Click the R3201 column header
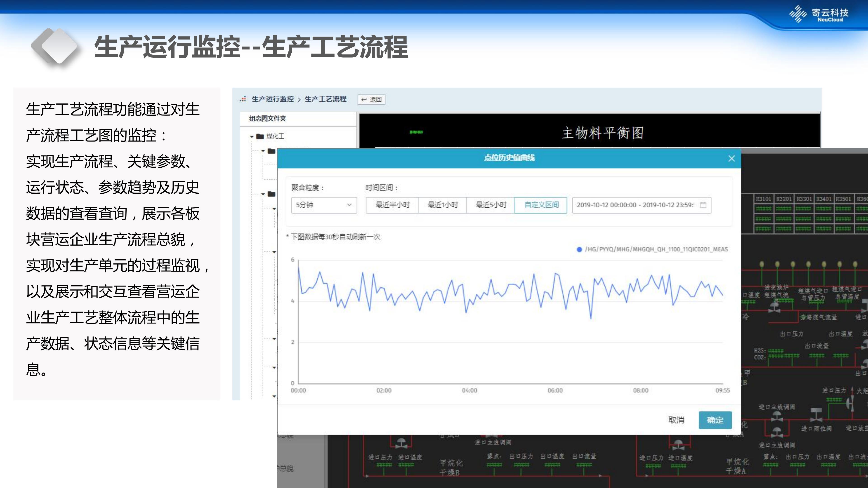Image resolution: width=868 pixels, height=488 pixels. tap(784, 199)
